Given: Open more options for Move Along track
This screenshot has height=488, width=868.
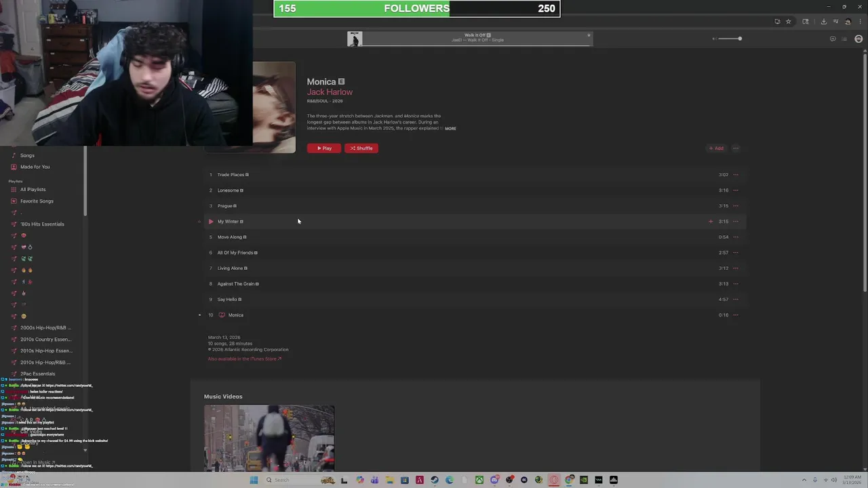Looking at the screenshot, I should [736, 237].
